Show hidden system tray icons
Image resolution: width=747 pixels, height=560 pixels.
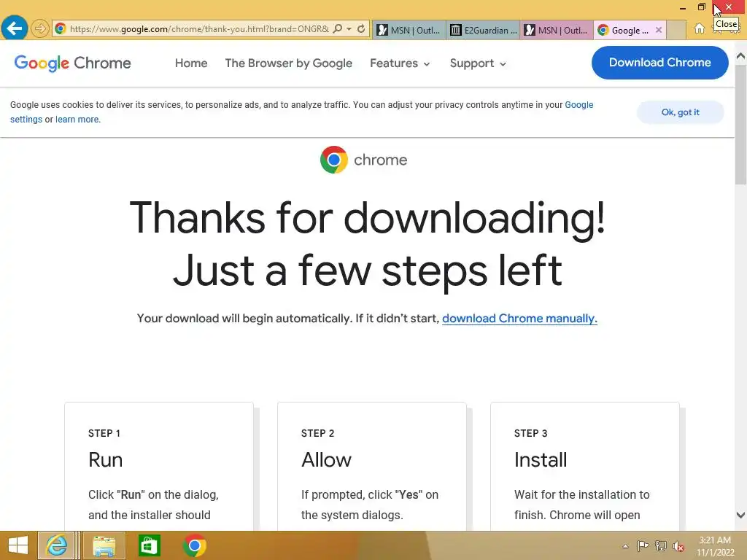point(625,546)
